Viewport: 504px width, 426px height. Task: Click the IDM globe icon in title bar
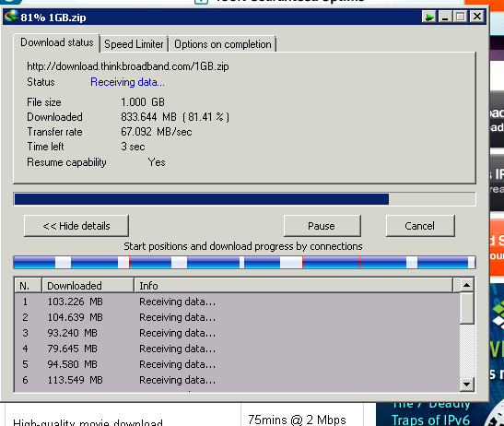coord(11,17)
